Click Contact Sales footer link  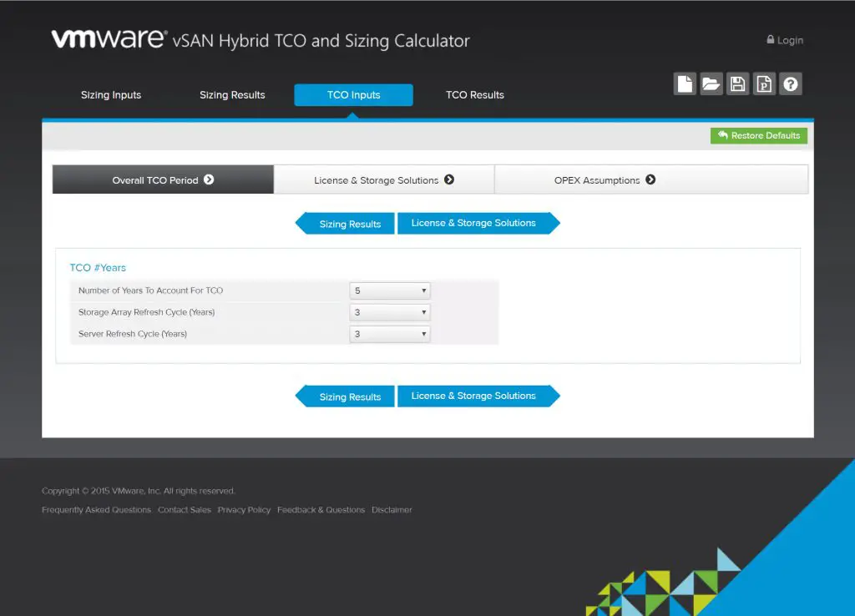[185, 510]
